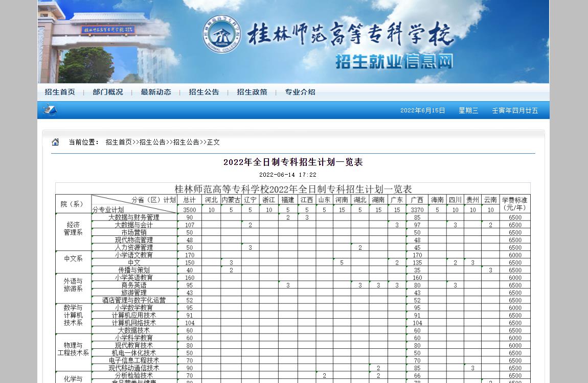Click the first 招生公告 breadcrumb link

tap(153, 142)
